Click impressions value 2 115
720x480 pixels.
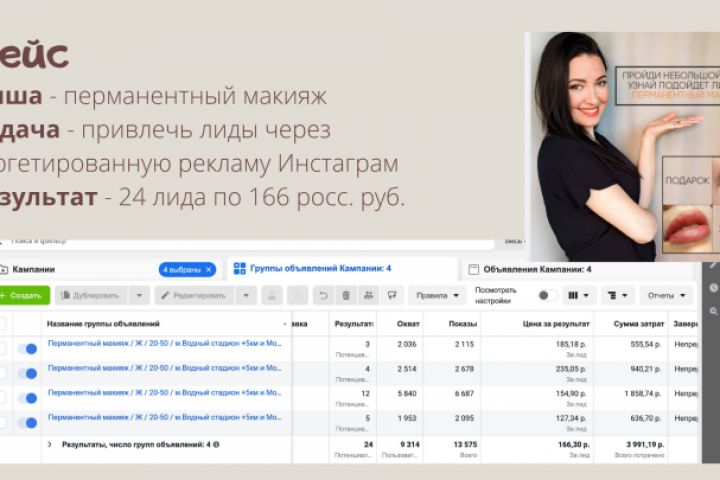coord(464,344)
